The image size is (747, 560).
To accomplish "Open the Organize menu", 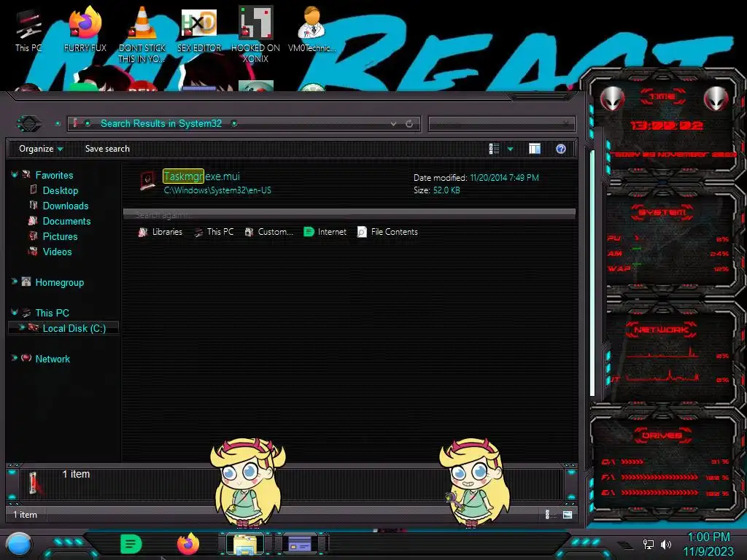I will pyautogui.click(x=41, y=149).
